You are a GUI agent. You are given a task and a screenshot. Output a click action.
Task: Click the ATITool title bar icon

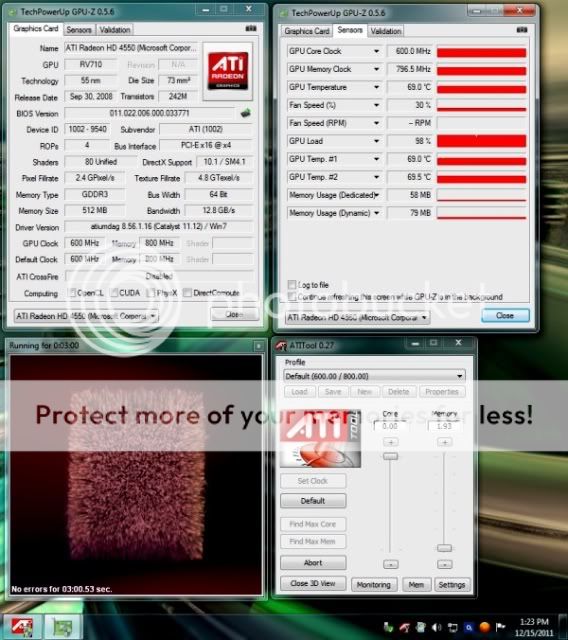coord(281,346)
